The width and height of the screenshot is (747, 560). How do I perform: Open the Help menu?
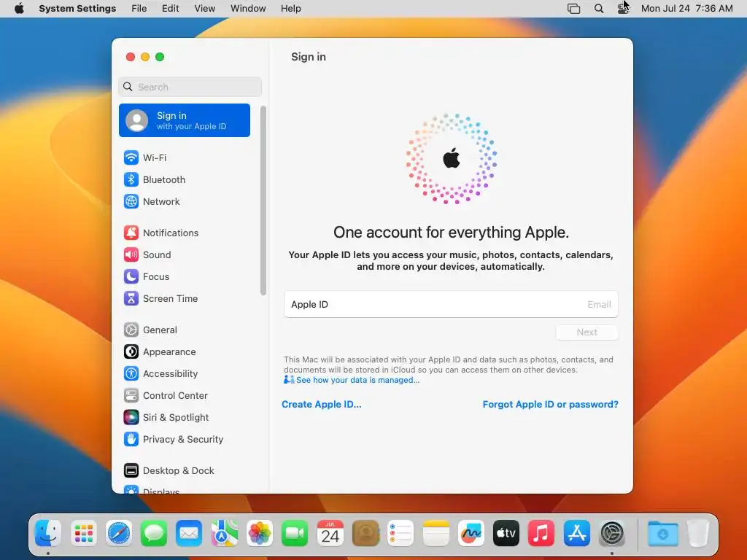[290, 9]
